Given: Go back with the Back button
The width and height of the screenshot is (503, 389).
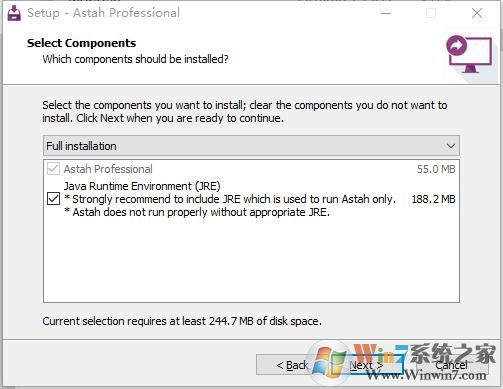Looking at the screenshot, I should [292, 365].
